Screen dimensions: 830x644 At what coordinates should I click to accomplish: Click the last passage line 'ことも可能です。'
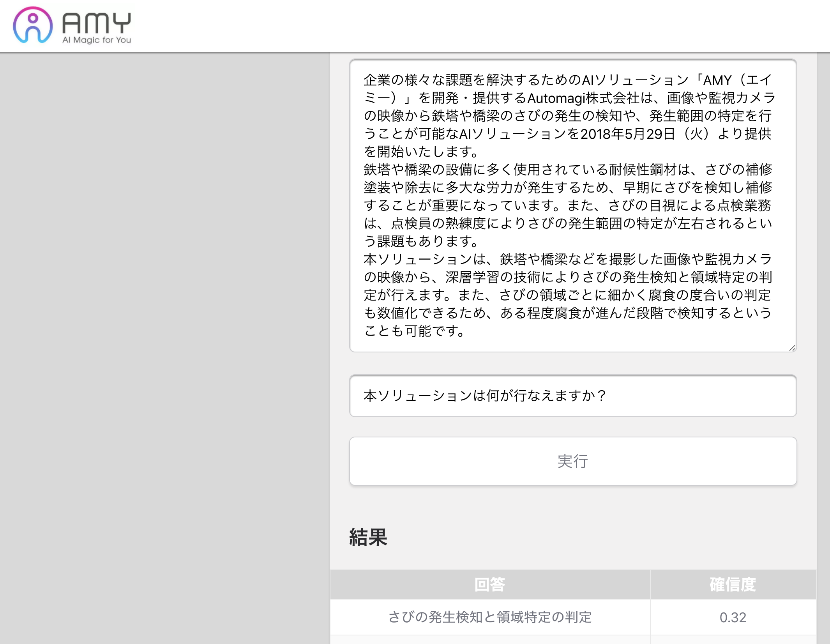coord(415,331)
